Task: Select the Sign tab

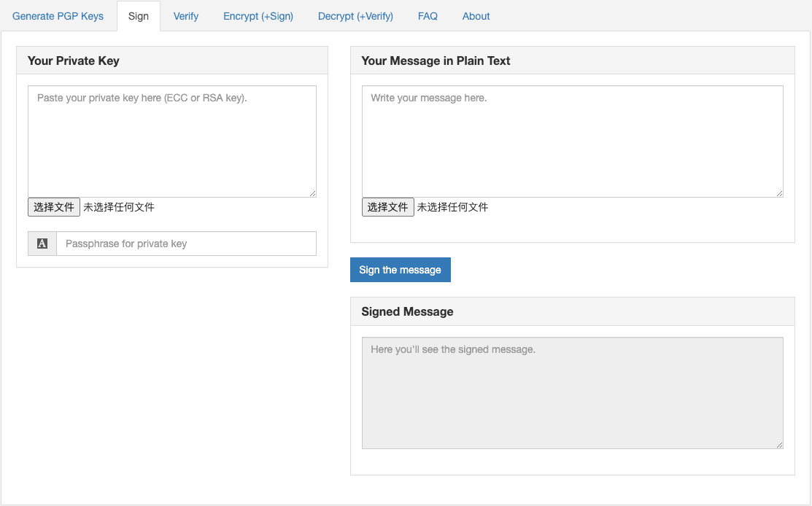Action: tap(138, 16)
